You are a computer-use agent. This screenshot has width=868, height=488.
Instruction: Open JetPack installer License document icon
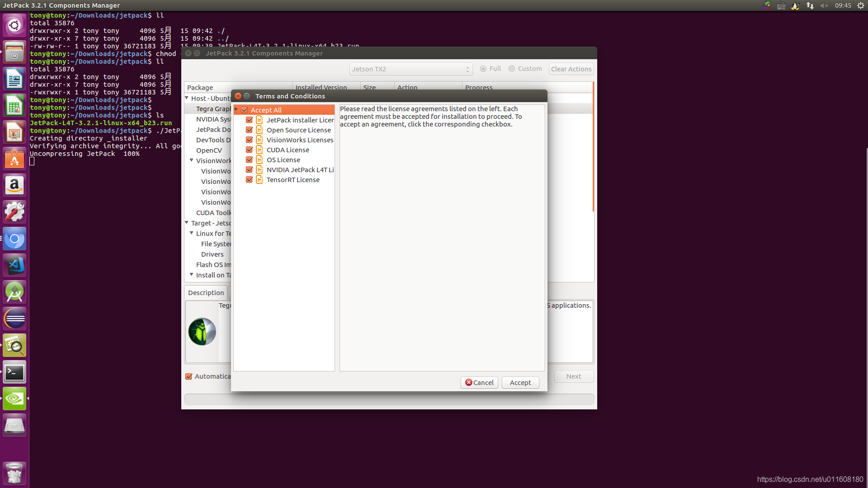pos(259,120)
